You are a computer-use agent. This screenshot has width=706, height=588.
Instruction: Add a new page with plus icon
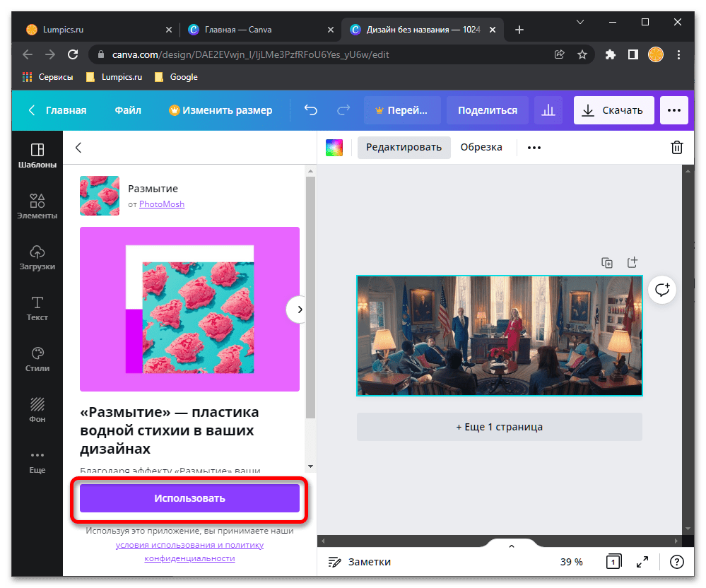(633, 262)
